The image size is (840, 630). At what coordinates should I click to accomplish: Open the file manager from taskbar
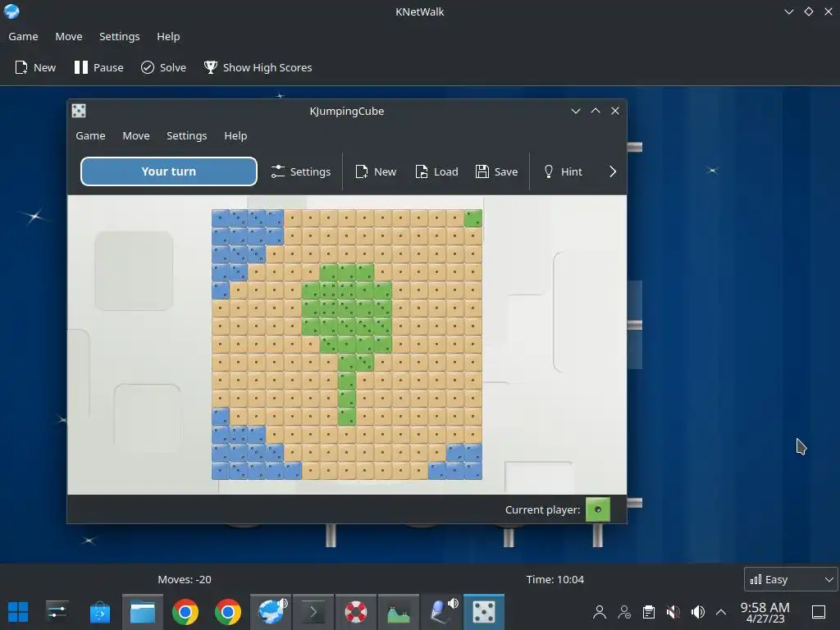point(143,612)
